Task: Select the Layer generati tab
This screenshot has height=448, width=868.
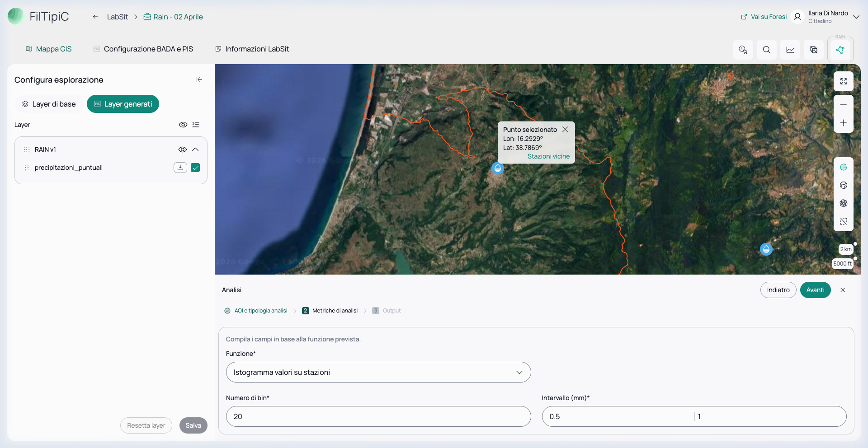Action: pyautogui.click(x=123, y=104)
